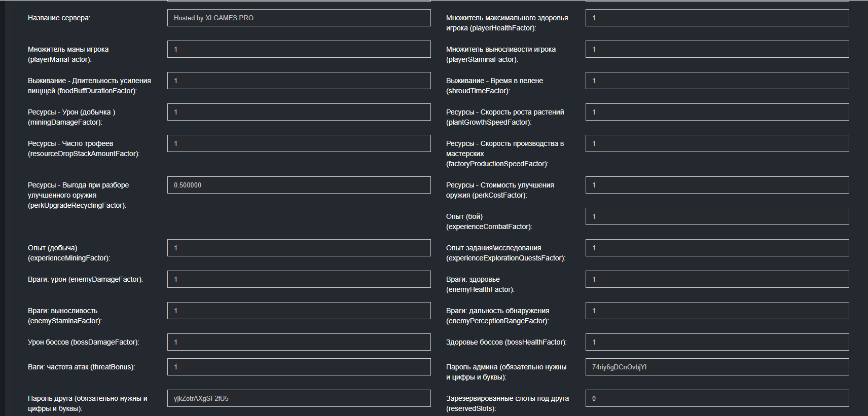
Task: Click the enemyDamageFactor input field
Action: (x=299, y=279)
